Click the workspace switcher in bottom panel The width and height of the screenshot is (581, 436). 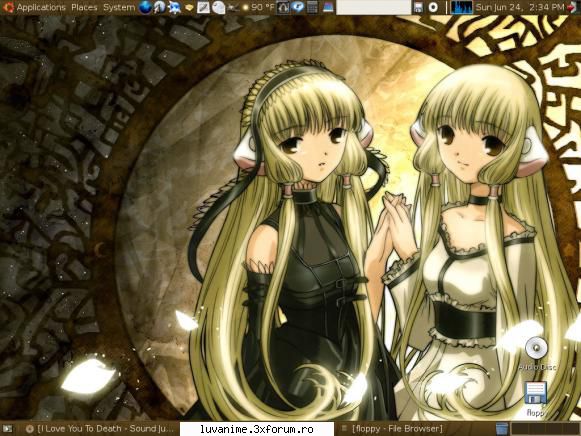click(x=545, y=429)
